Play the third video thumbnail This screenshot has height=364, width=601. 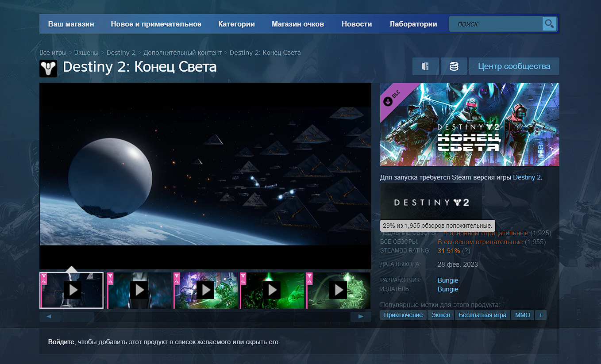coord(206,290)
